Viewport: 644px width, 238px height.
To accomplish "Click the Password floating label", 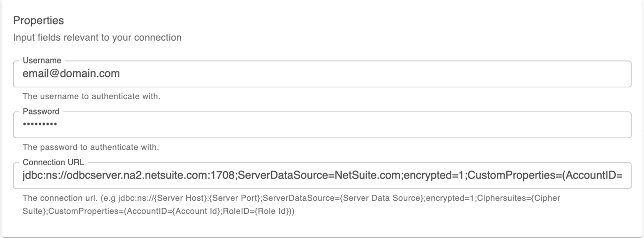I will pos(41,112).
